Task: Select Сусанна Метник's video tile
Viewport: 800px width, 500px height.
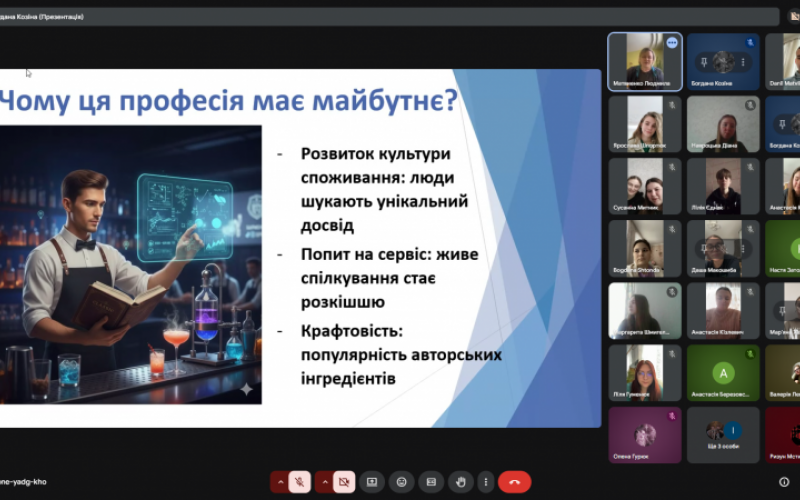Action: tap(645, 185)
